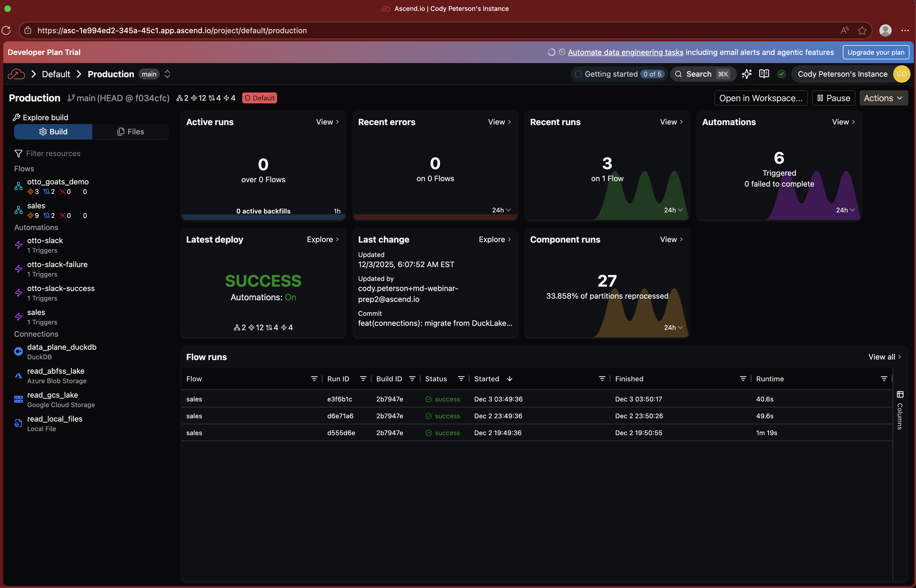This screenshot has width=916, height=588.
Task: Bookmark the page with the star icon
Action: [x=862, y=30]
